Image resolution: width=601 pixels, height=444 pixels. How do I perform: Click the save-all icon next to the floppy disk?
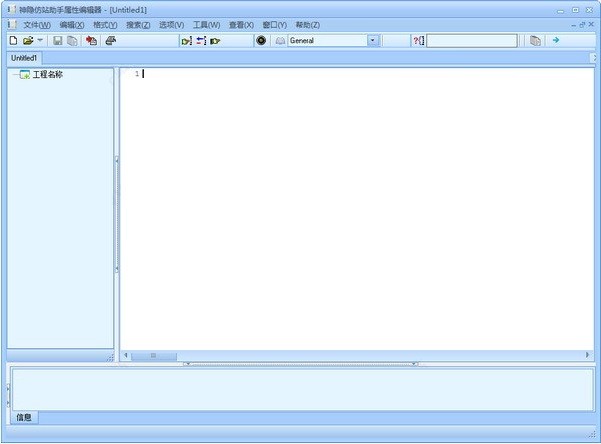72,41
